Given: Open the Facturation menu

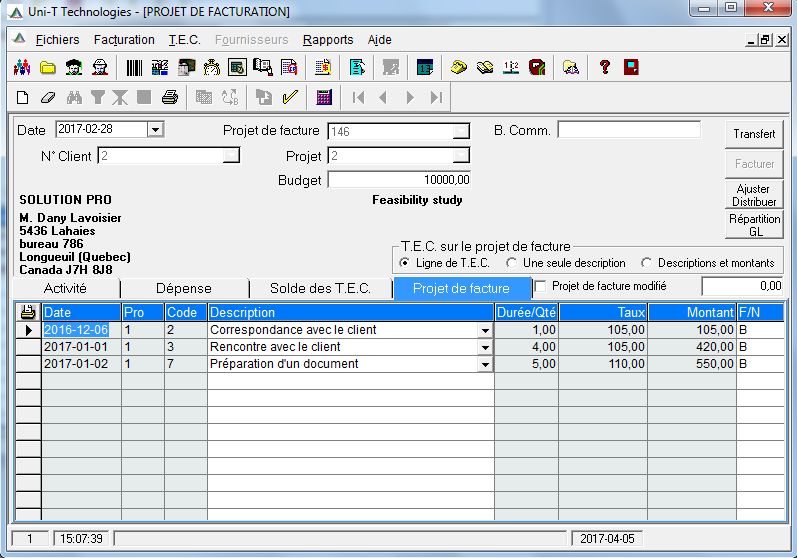Looking at the screenshot, I should point(124,40).
